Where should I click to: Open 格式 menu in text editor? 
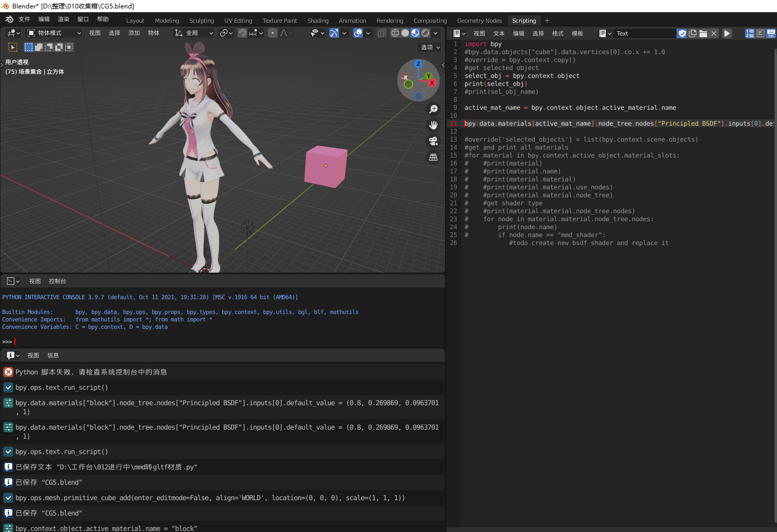point(558,33)
